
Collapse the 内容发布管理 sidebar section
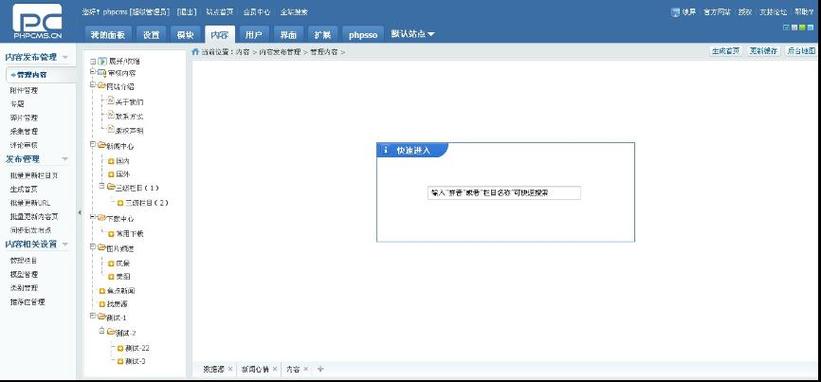pyautogui.click(x=65, y=57)
